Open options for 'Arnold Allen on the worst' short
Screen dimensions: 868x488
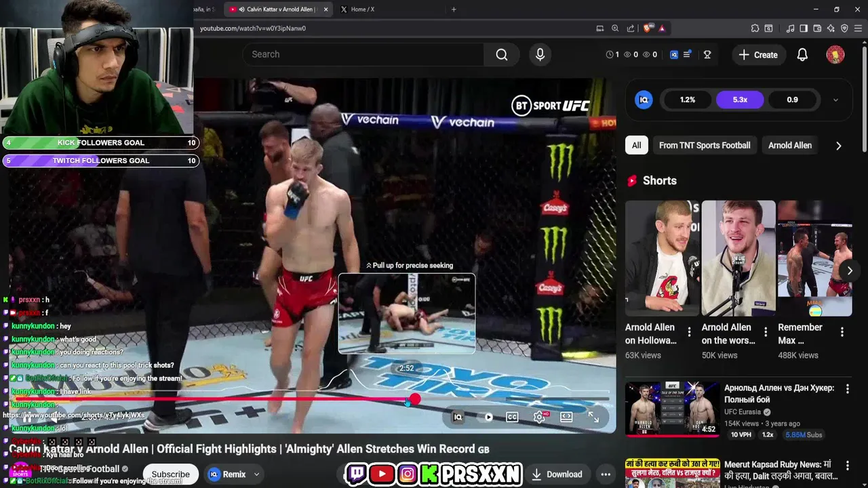point(766,332)
